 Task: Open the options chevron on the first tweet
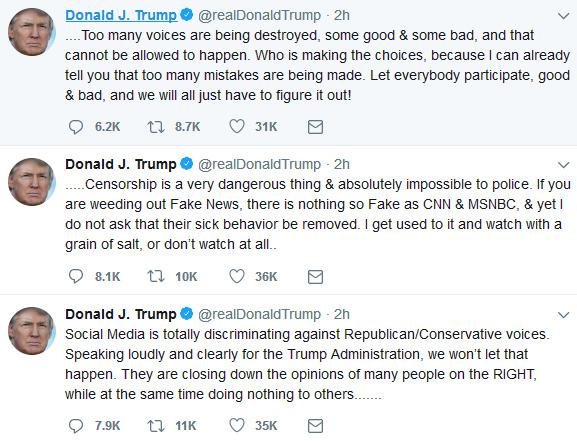[x=563, y=16]
